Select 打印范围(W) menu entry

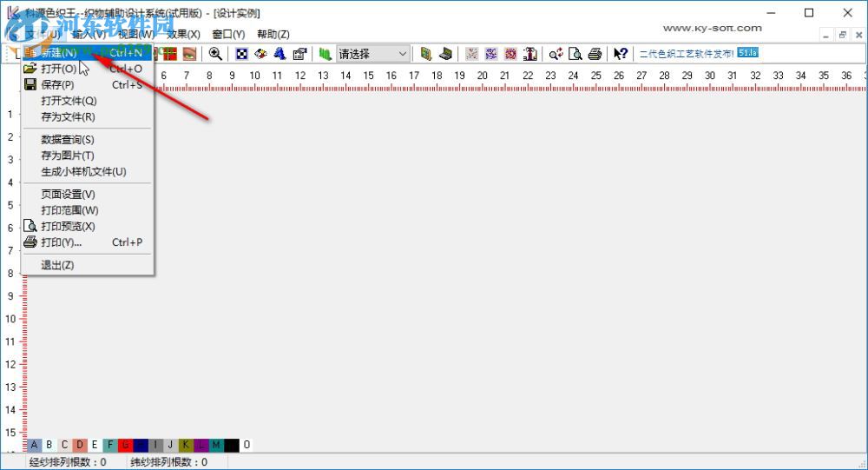point(87,210)
